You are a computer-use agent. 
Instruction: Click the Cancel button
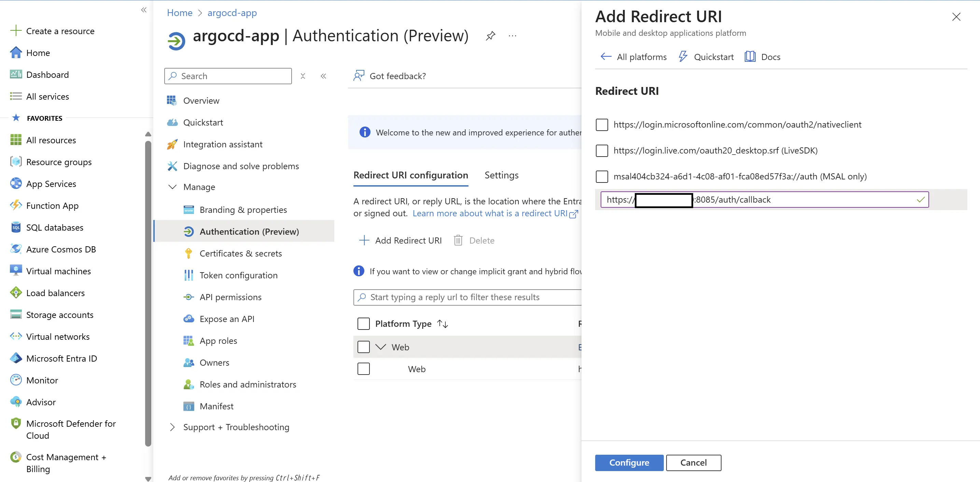coord(693,462)
